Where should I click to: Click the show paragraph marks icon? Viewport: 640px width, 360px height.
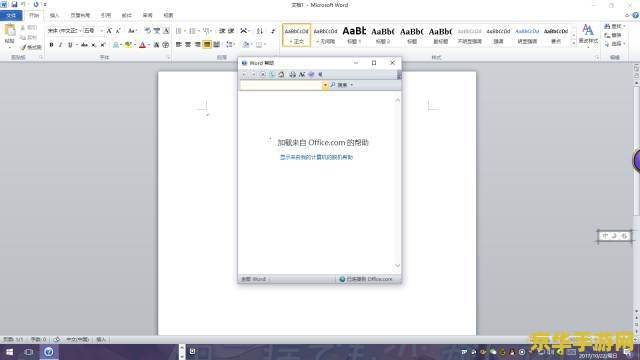(x=273, y=31)
